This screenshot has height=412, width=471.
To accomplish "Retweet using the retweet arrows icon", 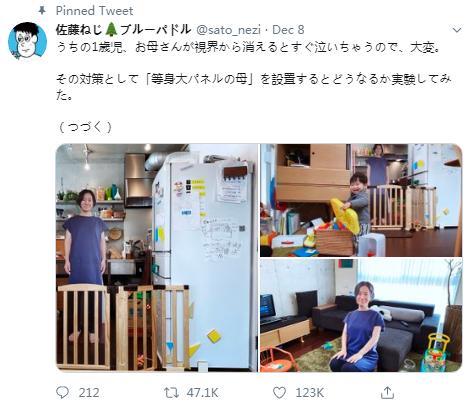I will point(171,393).
